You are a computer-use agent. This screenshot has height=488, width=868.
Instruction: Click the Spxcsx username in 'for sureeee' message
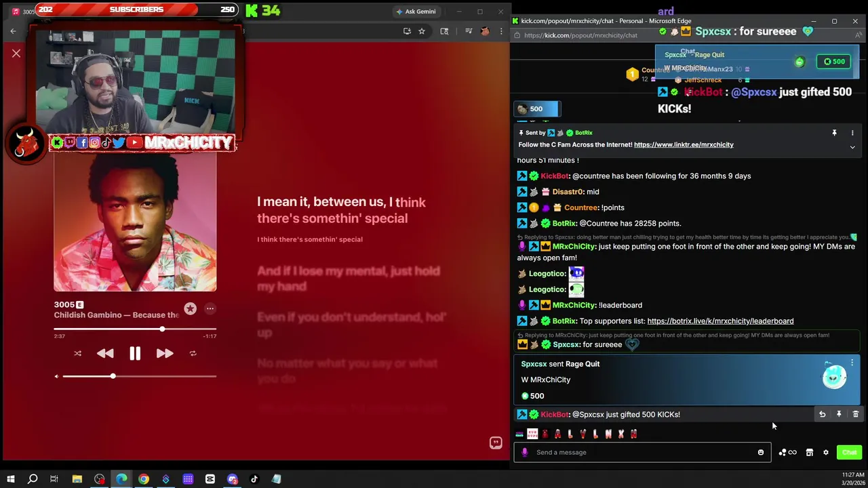[x=568, y=344]
